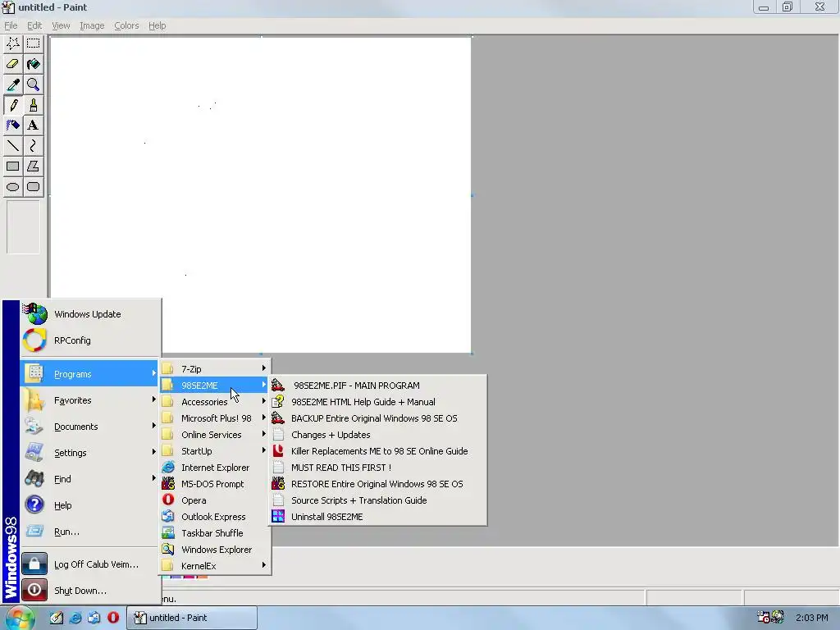Screen dimensions: 840x630
Task: Click the Start orb button
Action: 21,619
